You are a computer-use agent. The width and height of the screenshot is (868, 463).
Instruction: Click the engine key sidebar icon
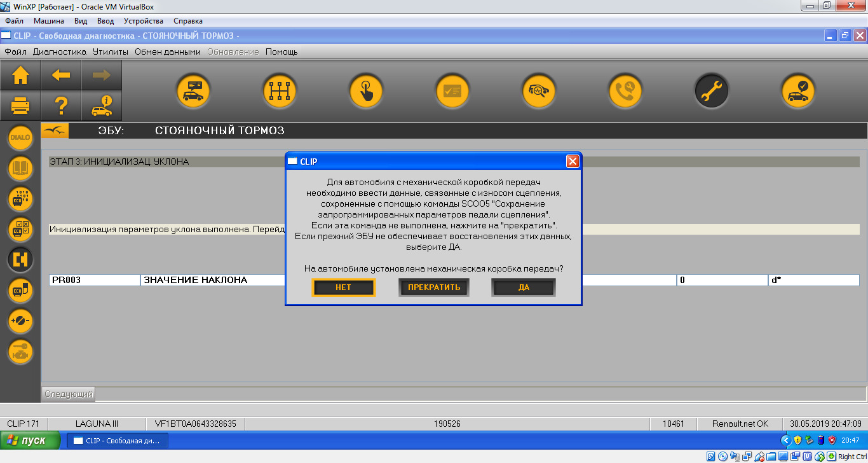[x=20, y=352]
